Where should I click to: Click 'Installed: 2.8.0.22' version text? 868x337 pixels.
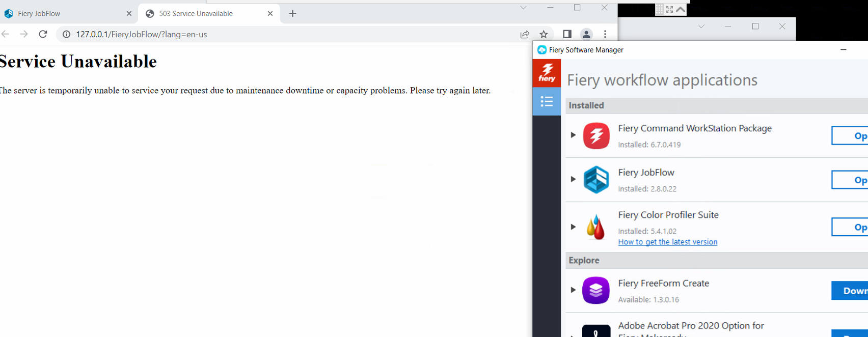647,189
